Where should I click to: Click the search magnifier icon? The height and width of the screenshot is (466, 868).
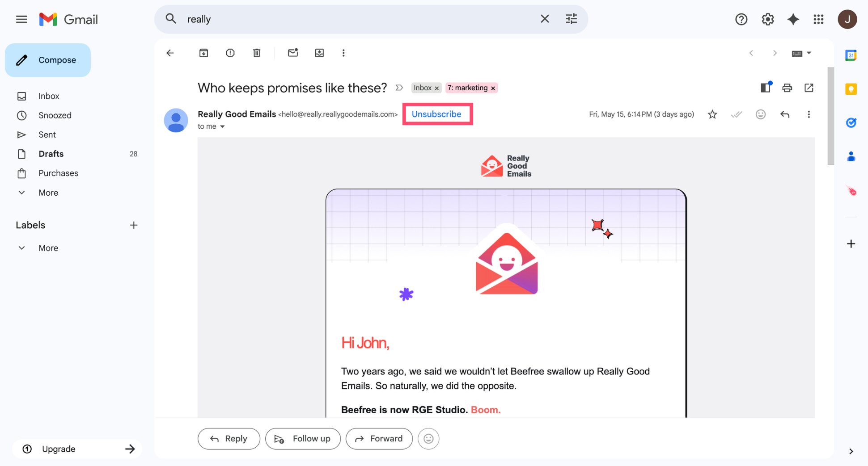171,19
